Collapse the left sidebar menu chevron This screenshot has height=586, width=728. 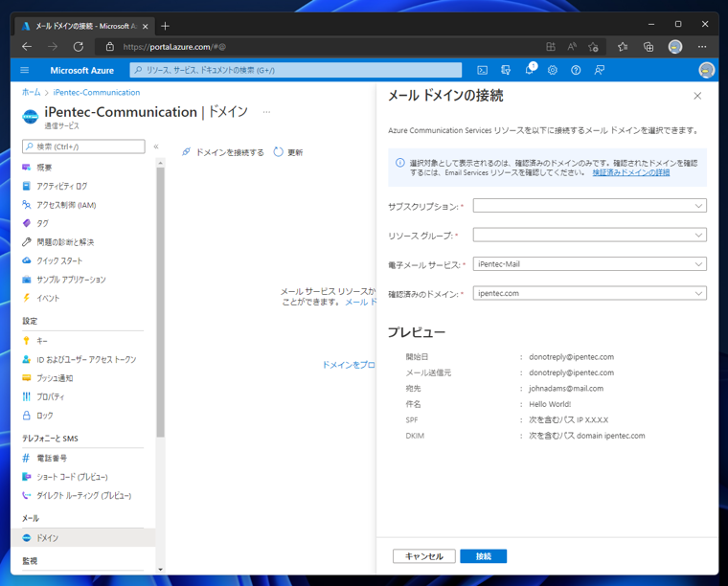coord(156,146)
